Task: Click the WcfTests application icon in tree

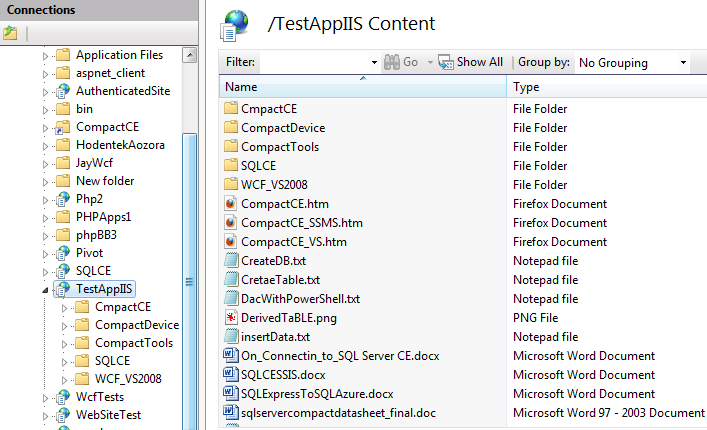Action: click(63, 397)
